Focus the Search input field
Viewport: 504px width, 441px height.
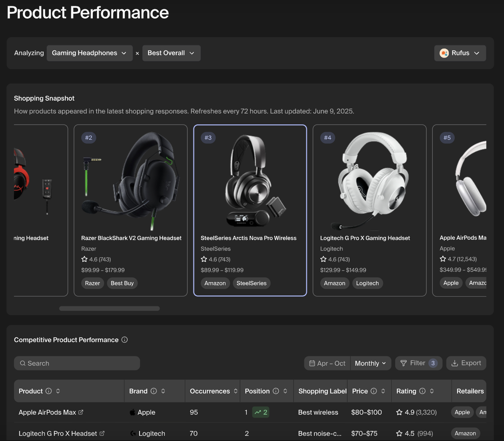77,363
